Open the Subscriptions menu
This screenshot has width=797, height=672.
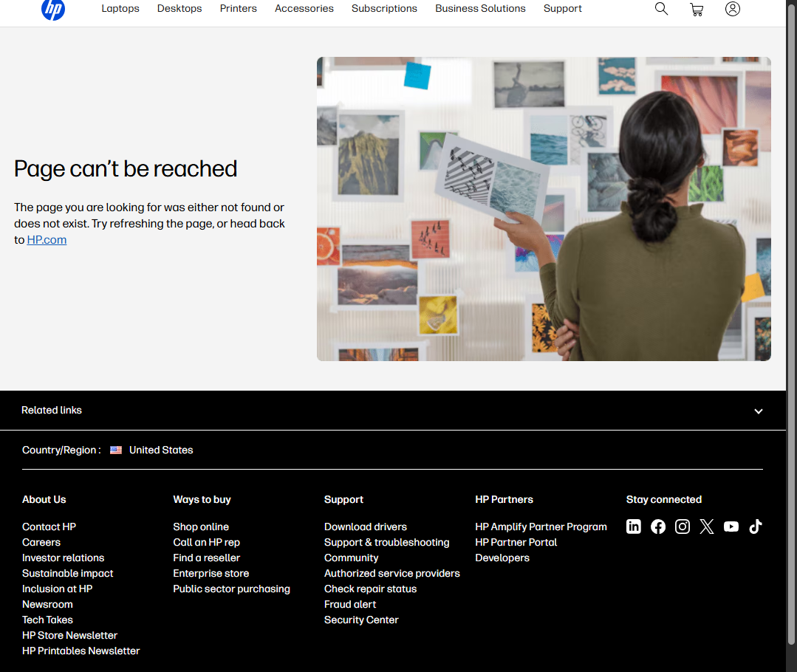384,9
